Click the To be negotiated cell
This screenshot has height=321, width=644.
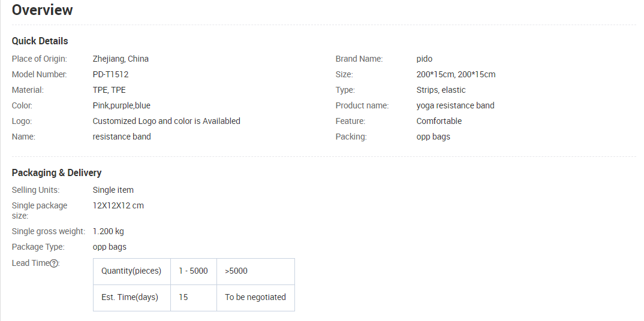[x=255, y=298]
